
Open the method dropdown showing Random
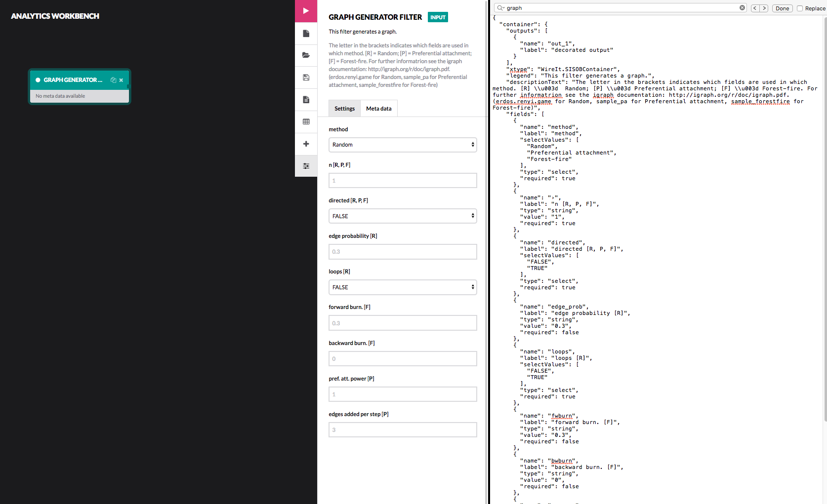(x=403, y=145)
